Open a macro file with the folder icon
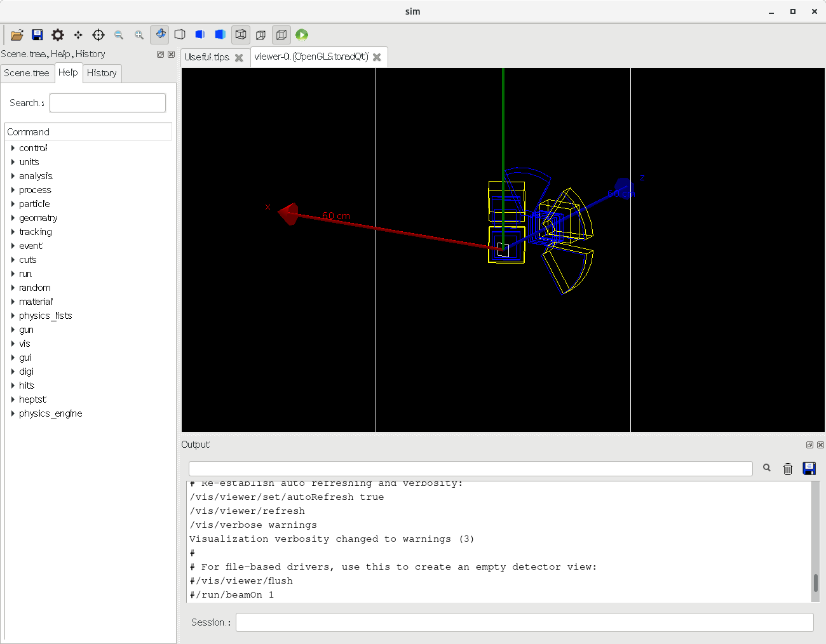Screen dimensions: 826x644 click(17, 35)
